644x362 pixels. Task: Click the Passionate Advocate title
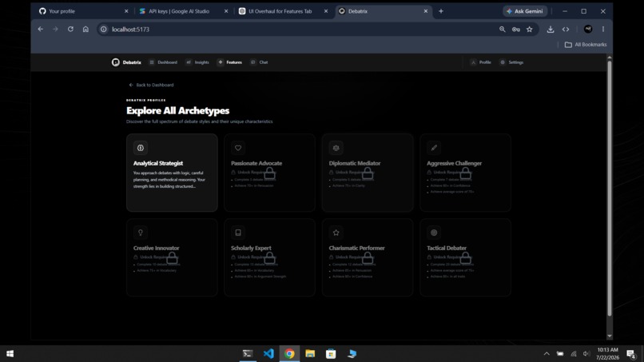(x=256, y=163)
